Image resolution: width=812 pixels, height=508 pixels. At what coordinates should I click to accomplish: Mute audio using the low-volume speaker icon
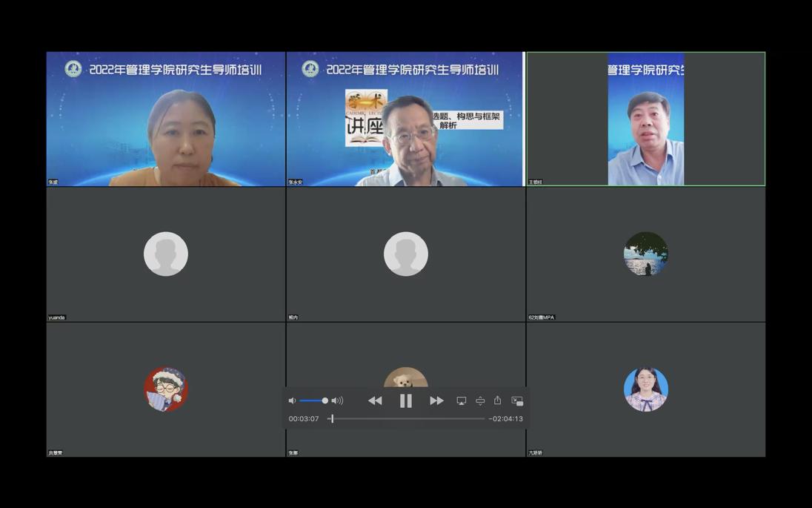pos(292,400)
